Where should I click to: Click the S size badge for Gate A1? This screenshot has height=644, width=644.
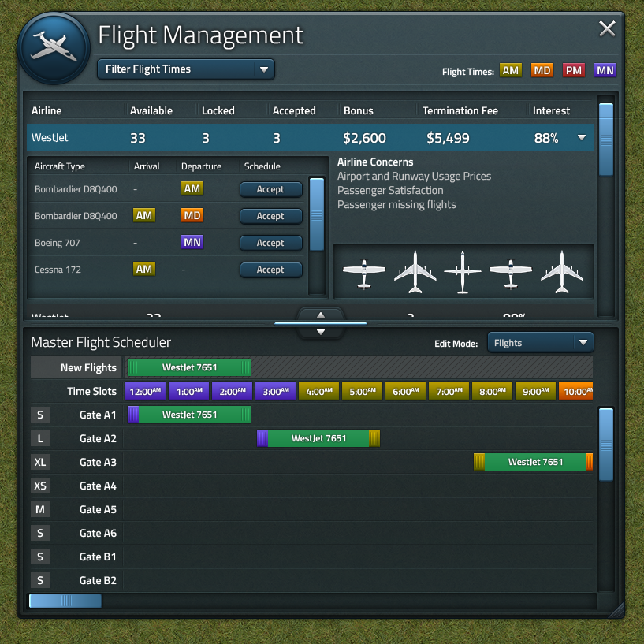(40, 415)
